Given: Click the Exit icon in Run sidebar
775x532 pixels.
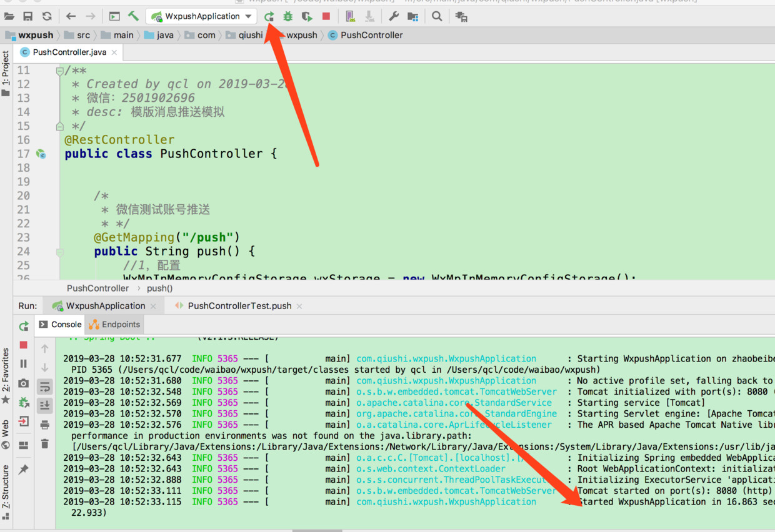Looking at the screenshot, I should pyautogui.click(x=24, y=421).
